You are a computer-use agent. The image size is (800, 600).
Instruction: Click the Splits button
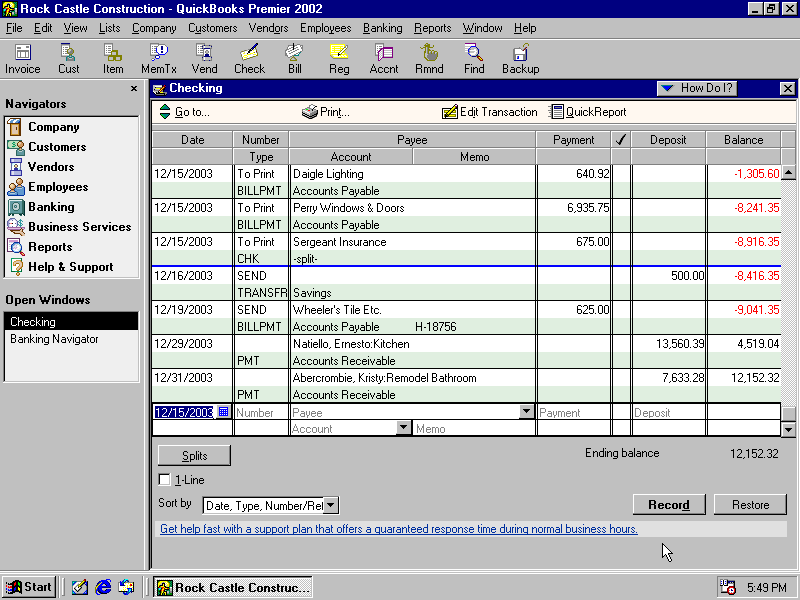[x=194, y=456]
